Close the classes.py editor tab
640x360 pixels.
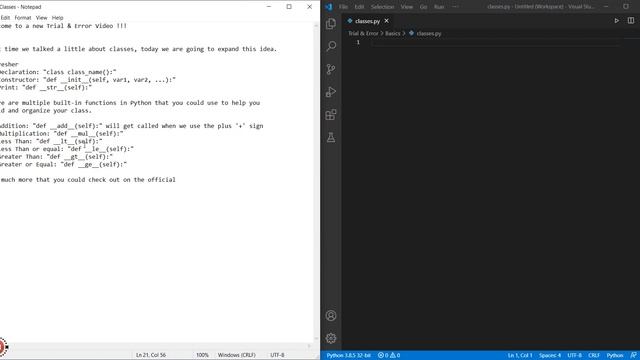pos(387,21)
